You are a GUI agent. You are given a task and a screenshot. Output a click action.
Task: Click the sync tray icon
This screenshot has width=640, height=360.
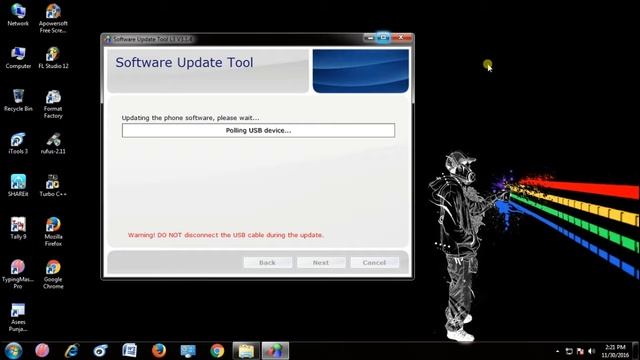[569, 351]
